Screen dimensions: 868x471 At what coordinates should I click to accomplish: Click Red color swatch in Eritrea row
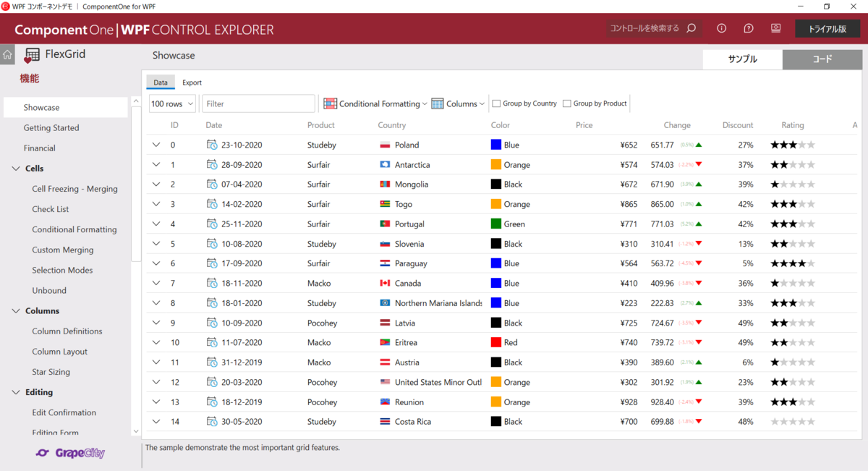click(x=496, y=342)
